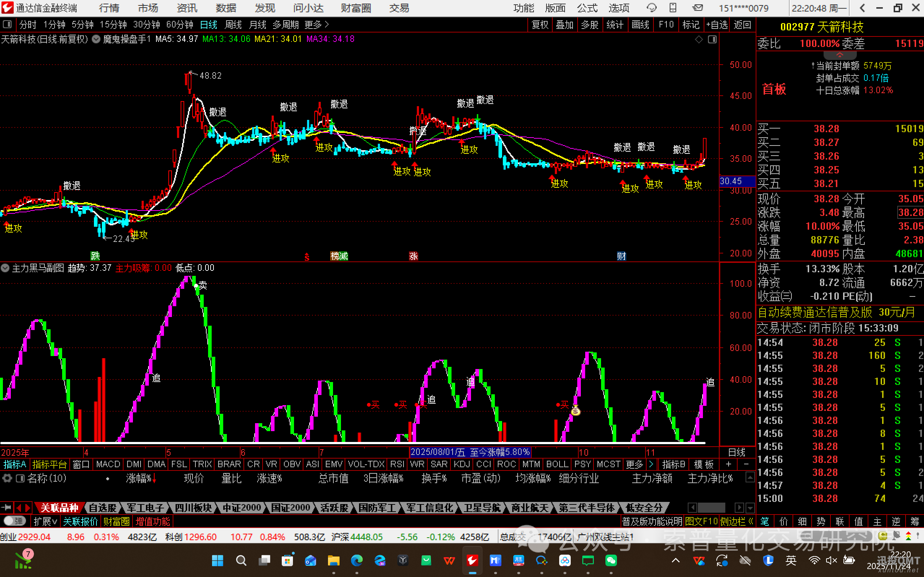Screen dimensions: 924x577
Task: Click the mail envelope icon in title bar
Action: 698,8
